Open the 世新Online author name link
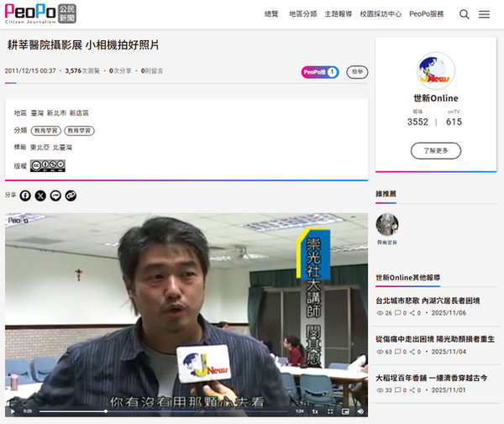The width and height of the screenshot is (504, 424). click(x=436, y=98)
